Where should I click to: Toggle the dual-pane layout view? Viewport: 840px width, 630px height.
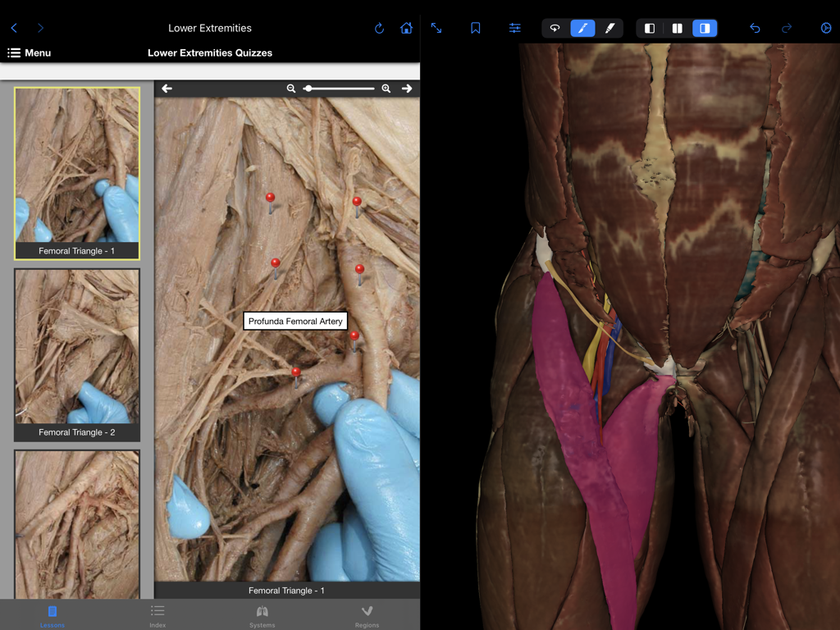(x=676, y=28)
